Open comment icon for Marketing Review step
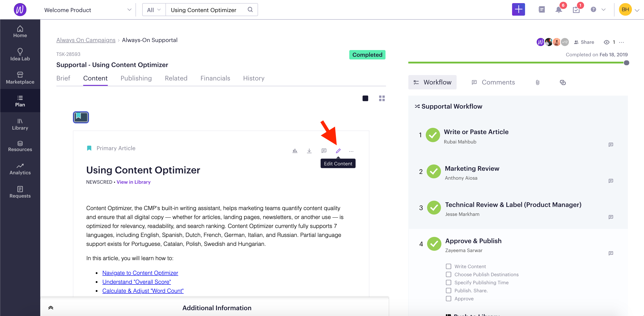Image resolution: width=644 pixels, height=316 pixels. point(611,181)
